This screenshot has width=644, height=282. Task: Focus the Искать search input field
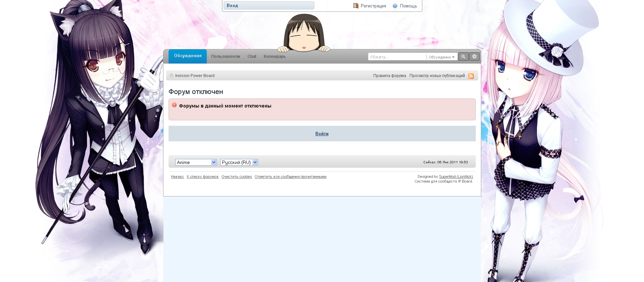coord(397,57)
